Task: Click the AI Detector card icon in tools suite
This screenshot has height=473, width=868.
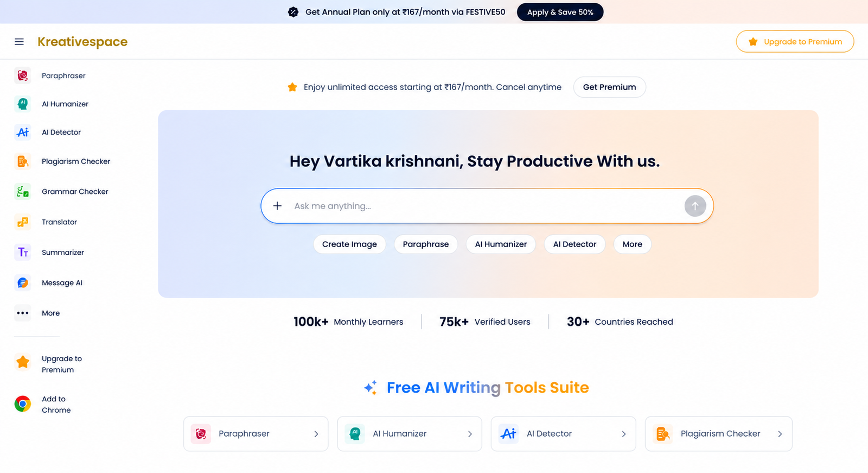Action: [508, 433]
